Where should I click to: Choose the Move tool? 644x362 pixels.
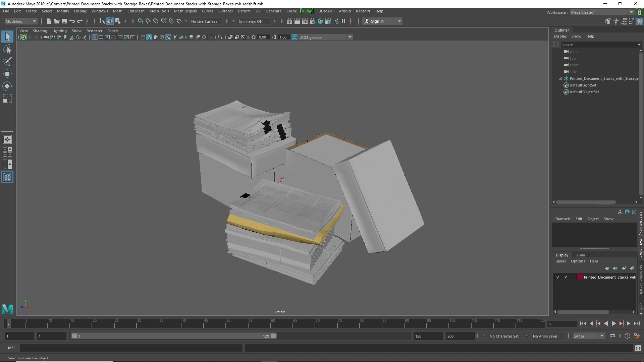[x=7, y=74]
